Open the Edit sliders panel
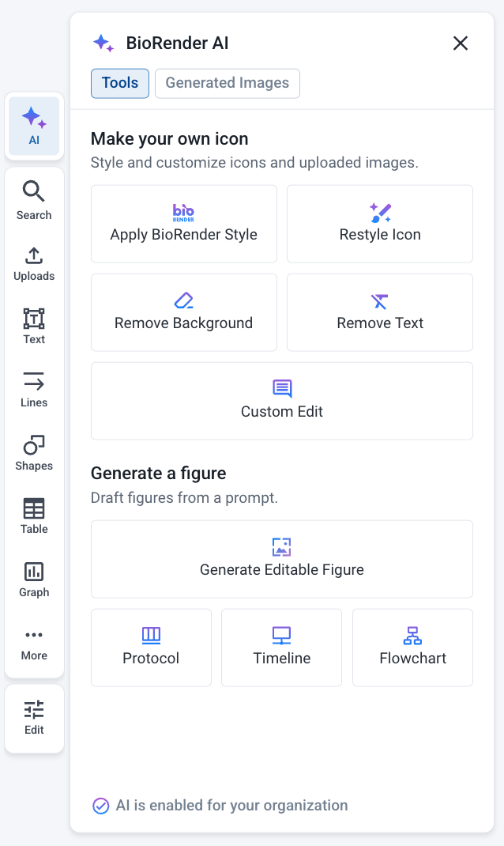The width and height of the screenshot is (504, 846). tap(34, 718)
